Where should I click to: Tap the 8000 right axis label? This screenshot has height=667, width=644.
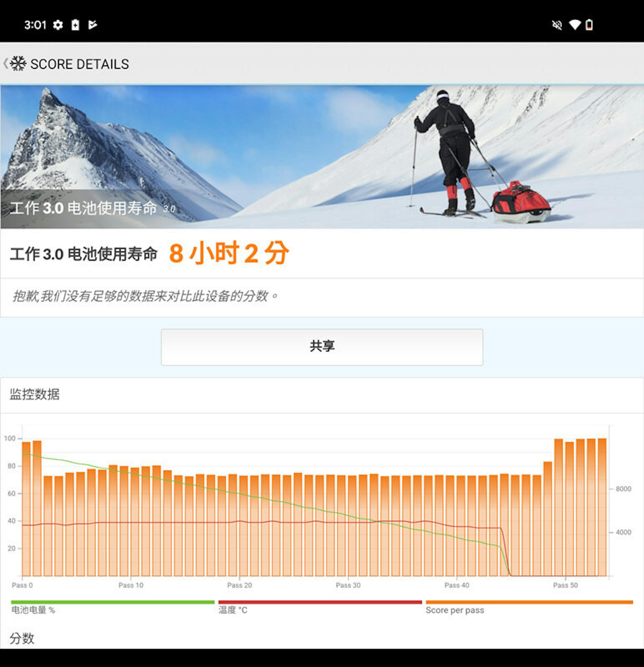[623, 489]
